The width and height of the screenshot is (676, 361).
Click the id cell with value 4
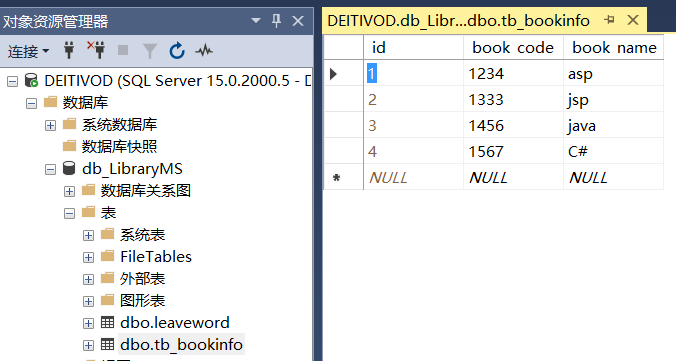(413, 151)
